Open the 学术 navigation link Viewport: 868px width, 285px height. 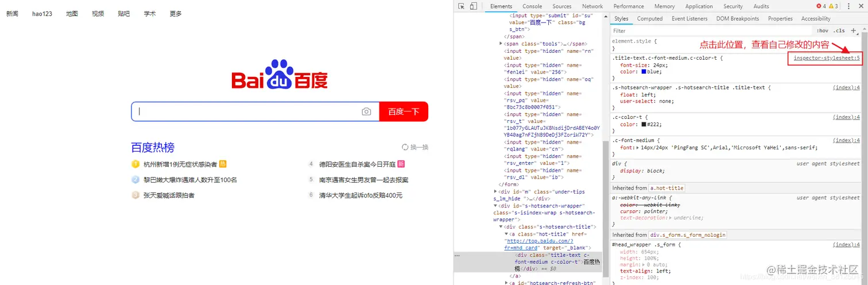pos(150,13)
